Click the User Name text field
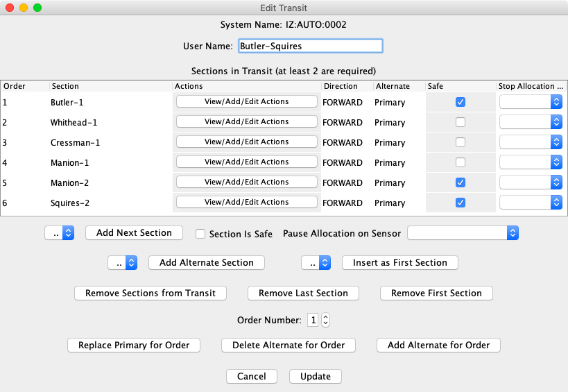Image resolution: width=568 pixels, height=392 pixels. tap(309, 46)
